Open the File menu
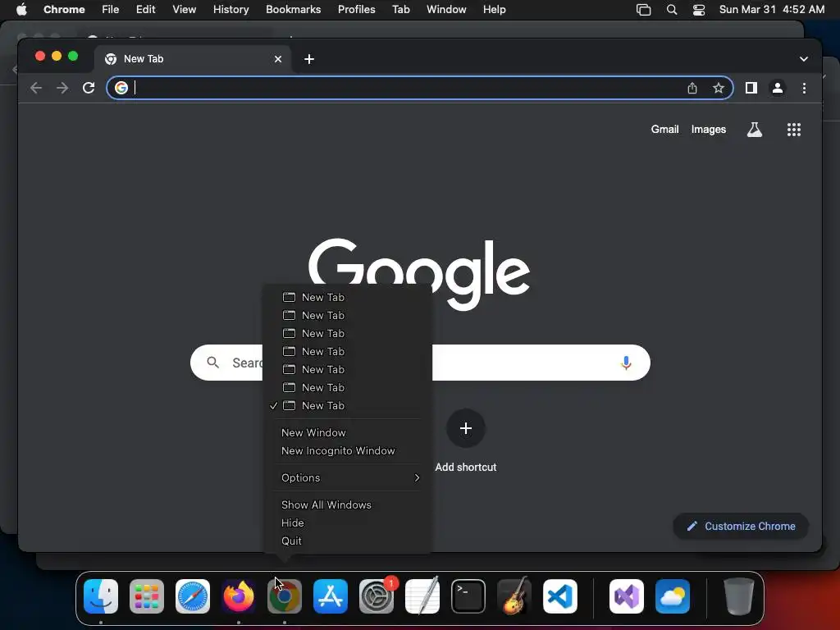840x630 pixels. (111, 9)
